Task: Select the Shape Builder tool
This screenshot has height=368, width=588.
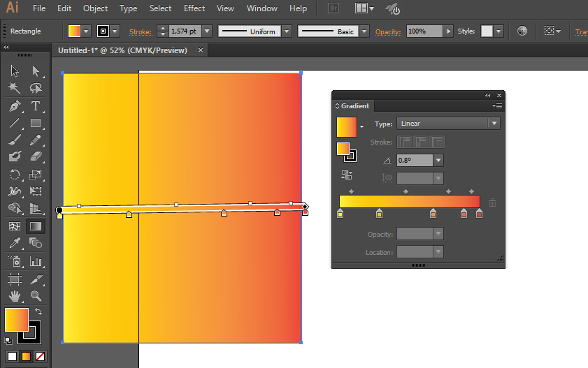Action: point(15,208)
